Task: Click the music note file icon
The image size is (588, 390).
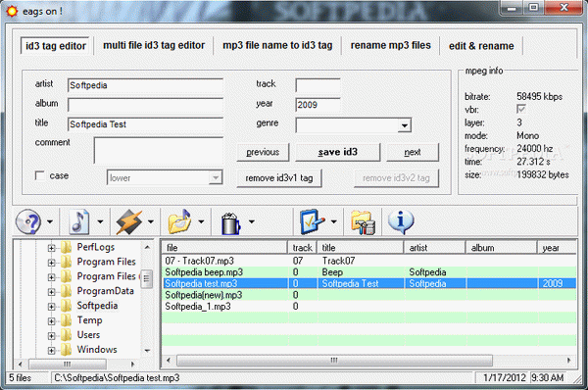Action: tap(79, 222)
